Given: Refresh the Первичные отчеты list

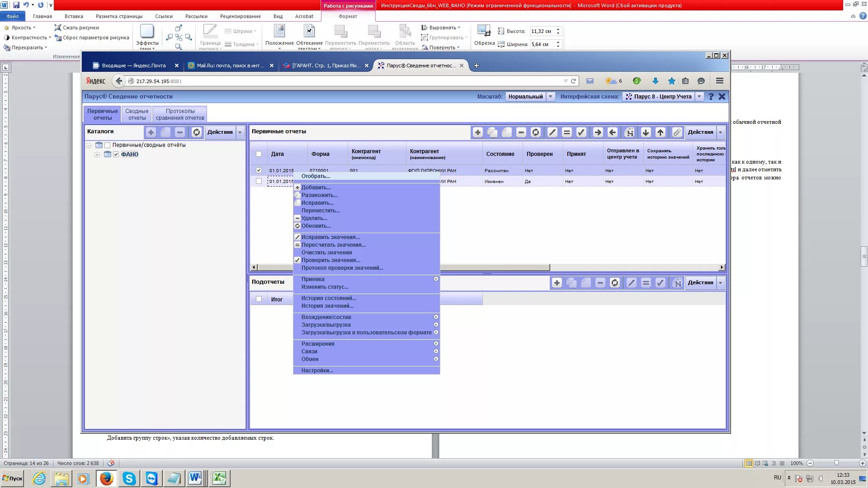Looking at the screenshot, I should pyautogui.click(x=536, y=132).
